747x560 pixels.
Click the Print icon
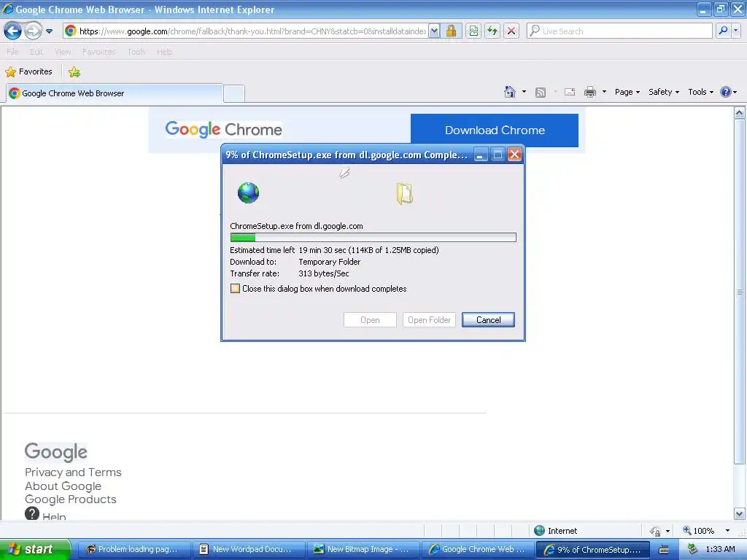(x=589, y=92)
